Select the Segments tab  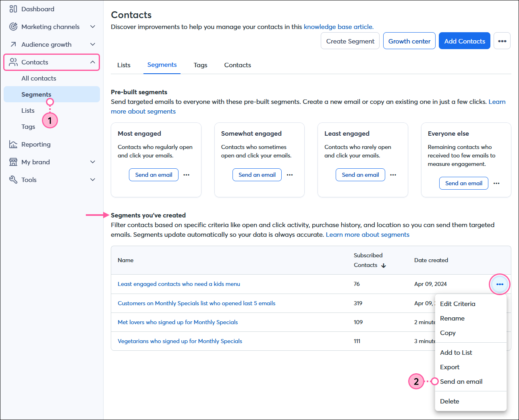pos(162,65)
